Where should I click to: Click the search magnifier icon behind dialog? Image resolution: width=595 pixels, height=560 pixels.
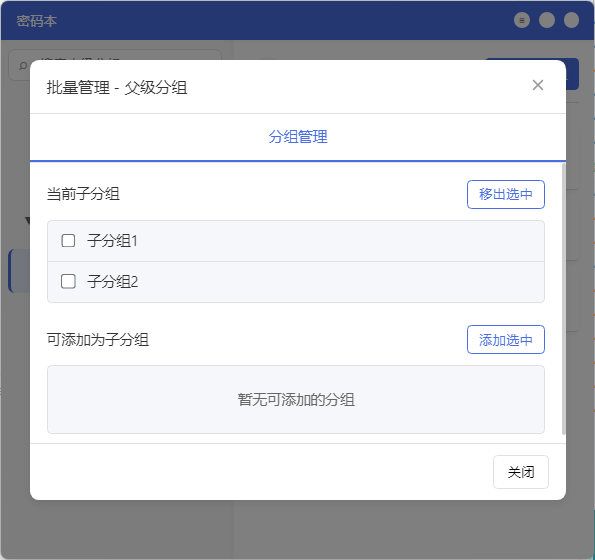click(23, 66)
